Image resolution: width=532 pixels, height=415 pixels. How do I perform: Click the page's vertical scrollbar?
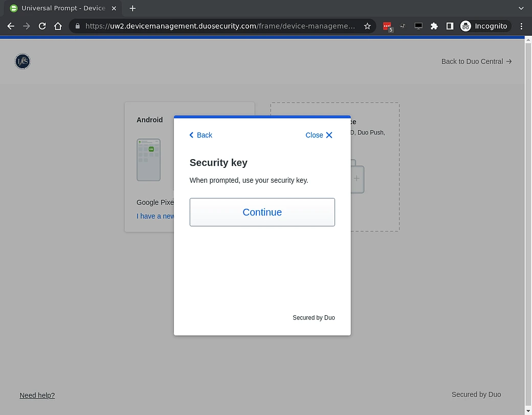tap(528, 224)
